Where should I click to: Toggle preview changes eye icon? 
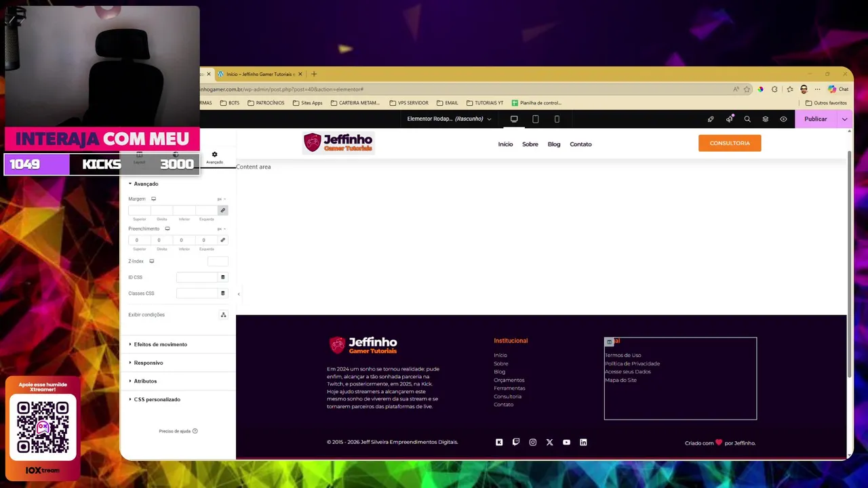pos(783,119)
